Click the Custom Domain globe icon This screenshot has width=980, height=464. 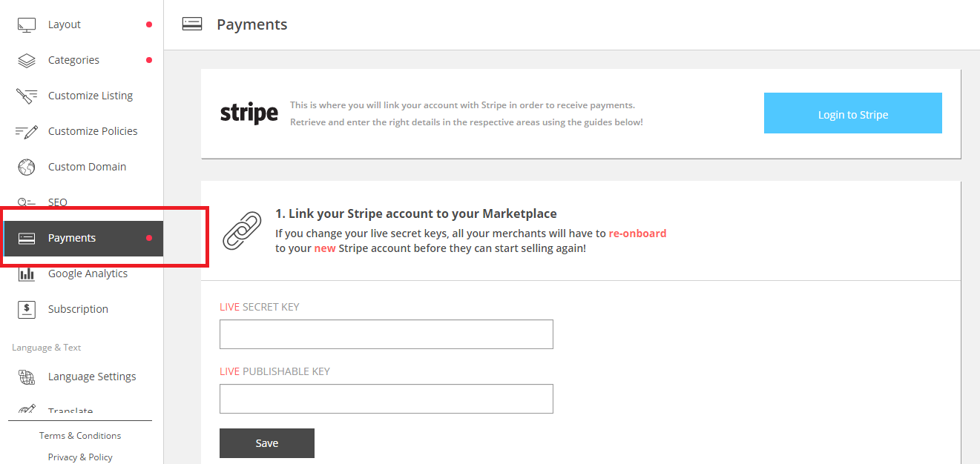pyautogui.click(x=27, y=167)
